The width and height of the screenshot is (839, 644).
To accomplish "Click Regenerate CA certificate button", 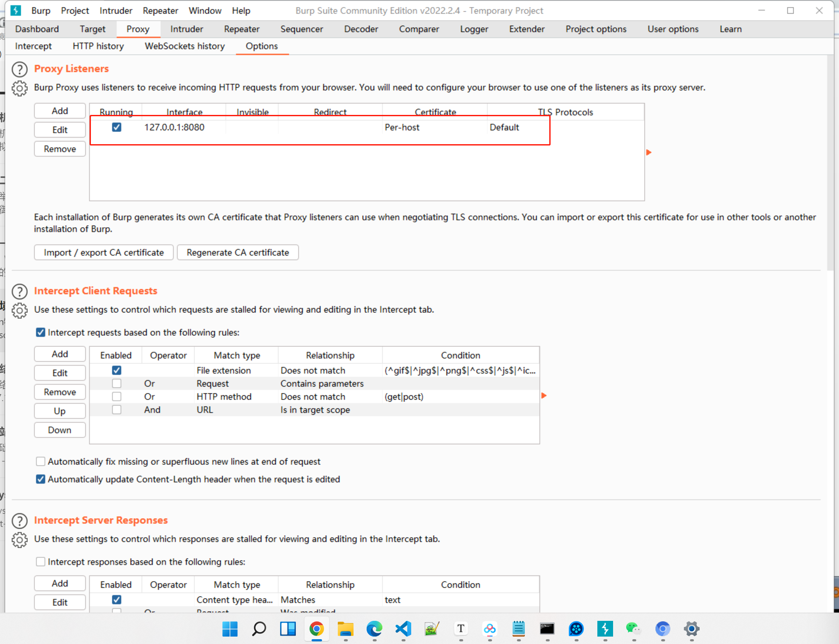I will [237, 253].
